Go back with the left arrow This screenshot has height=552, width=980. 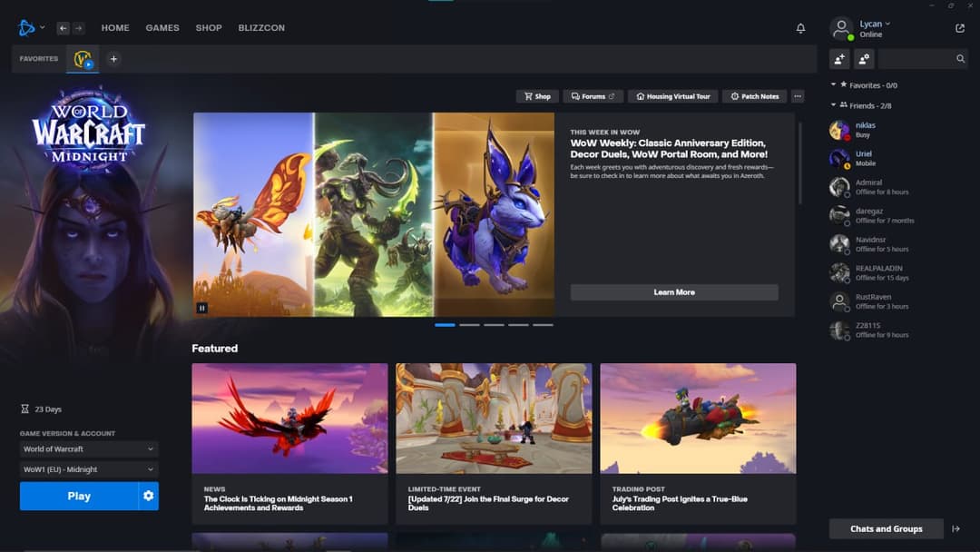point(64,28)
